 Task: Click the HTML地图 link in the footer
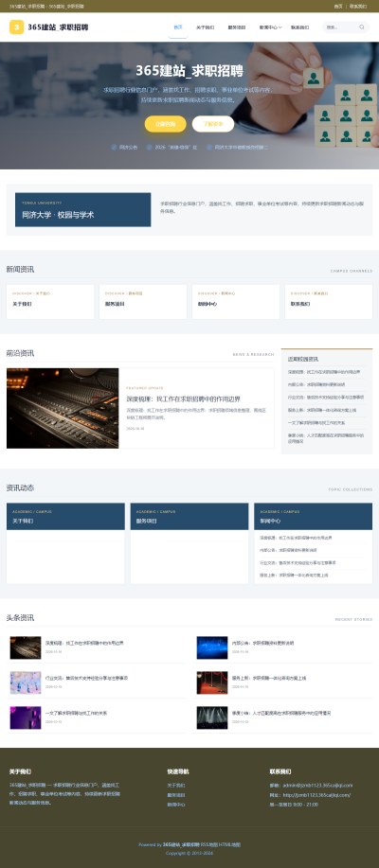point(230,844)
